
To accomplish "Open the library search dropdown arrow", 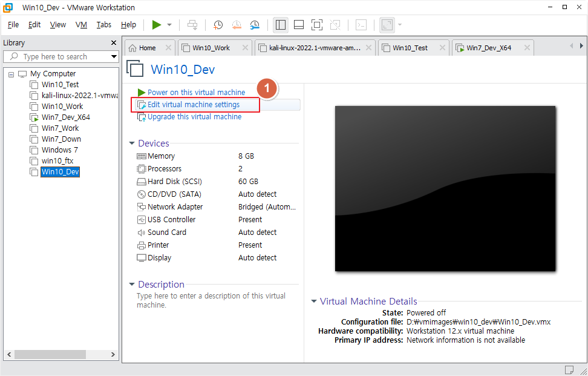I will 114,57.
